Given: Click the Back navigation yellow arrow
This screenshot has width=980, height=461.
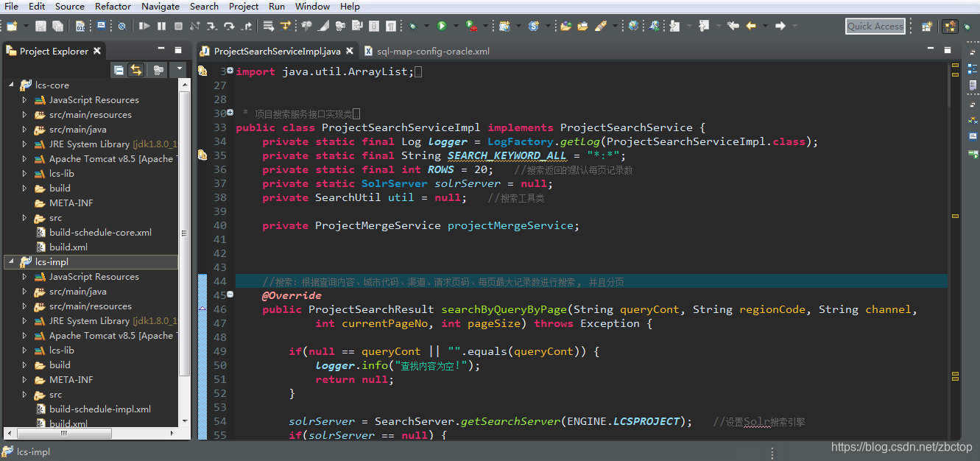Looking at the screenshot, I should coord(751,26).
